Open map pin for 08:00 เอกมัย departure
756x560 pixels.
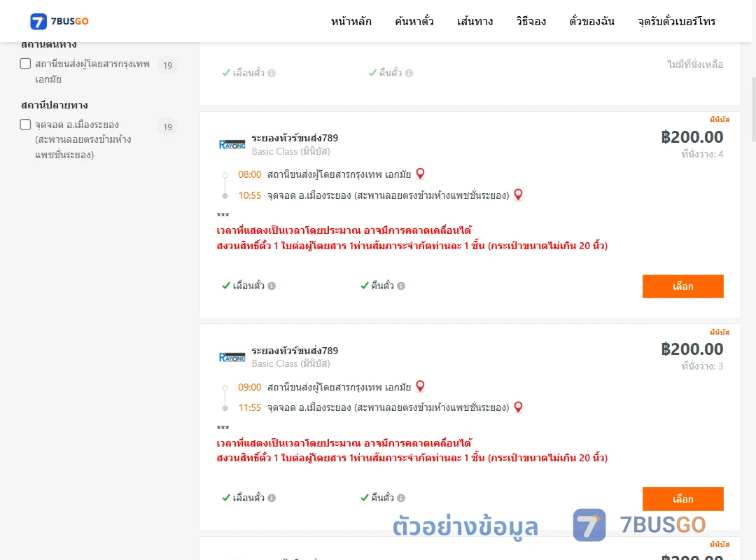(421, 174)
